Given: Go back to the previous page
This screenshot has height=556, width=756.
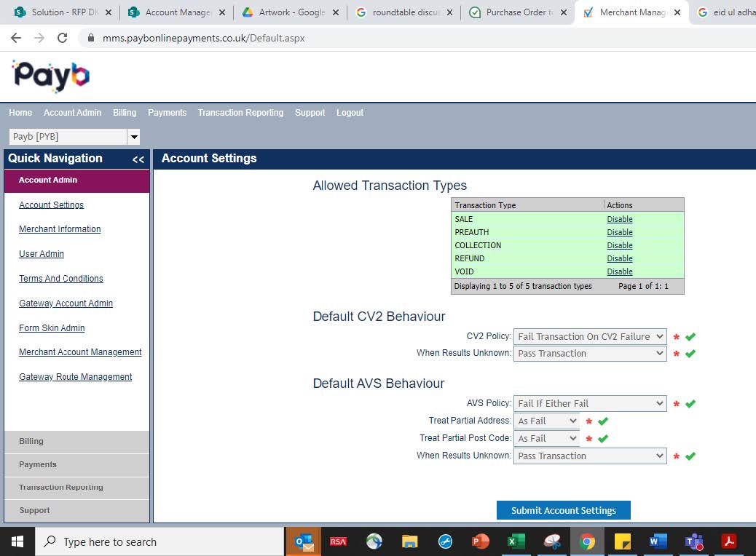Looking at the screenshot, I should click(16, 38).
